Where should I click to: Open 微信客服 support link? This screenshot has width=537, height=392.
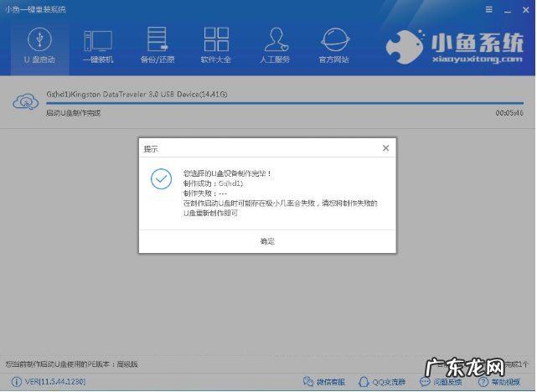coord(324,382)
